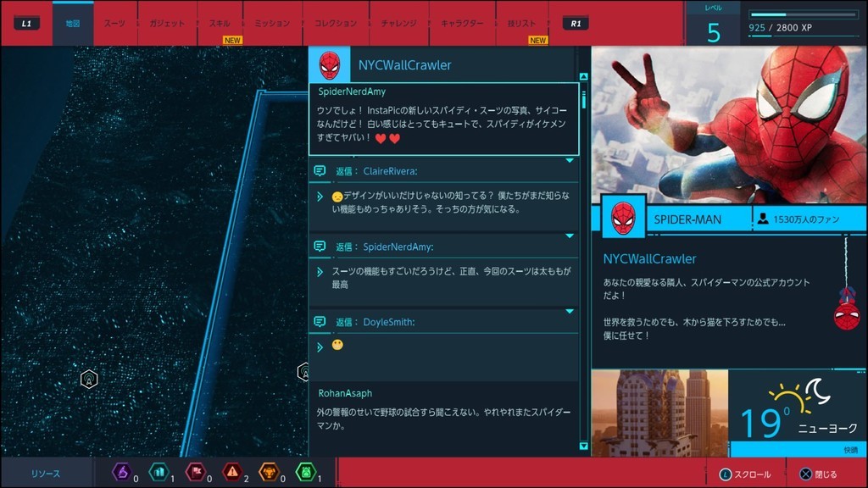Viewport: 868px width, 488px height.
Task: Click the 925 / 2800 XP value
Action: (x=780, y=28)
